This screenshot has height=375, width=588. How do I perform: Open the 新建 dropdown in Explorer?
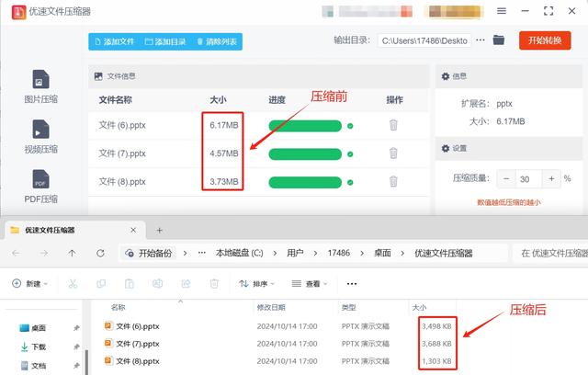click(x=30, y=283)
